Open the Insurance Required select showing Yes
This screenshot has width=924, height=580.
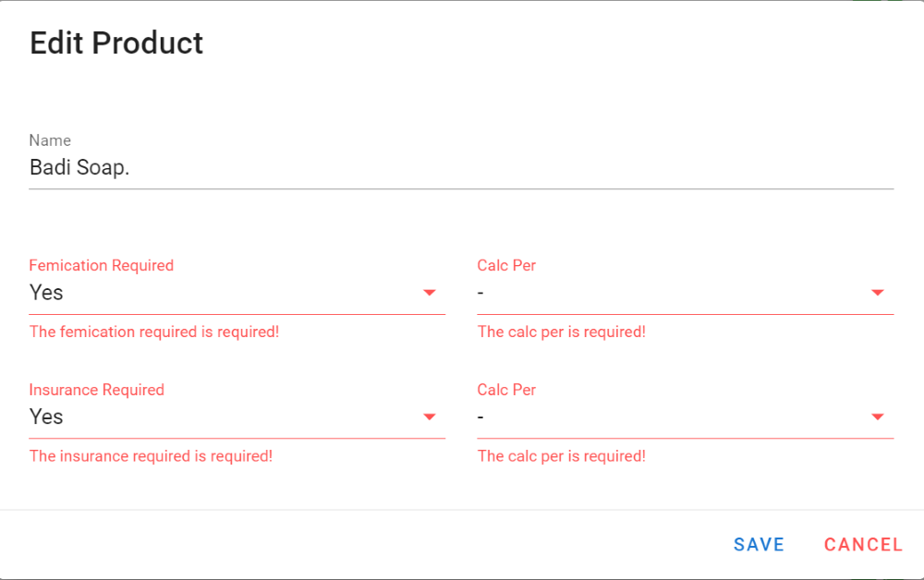pos(222,417)
